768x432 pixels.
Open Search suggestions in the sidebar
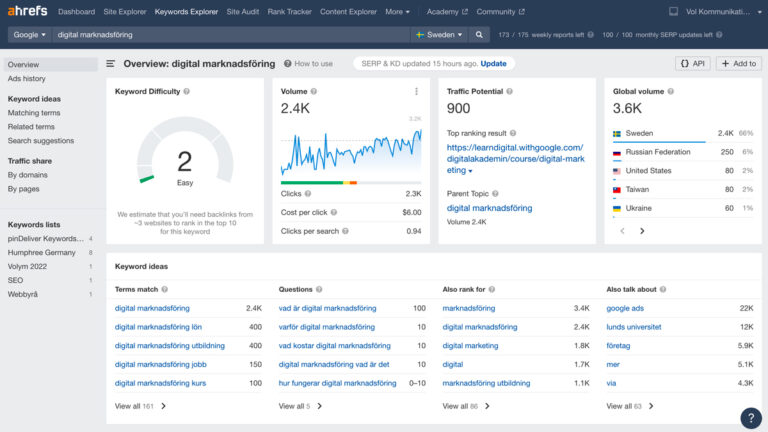click(x=41, y=141)
